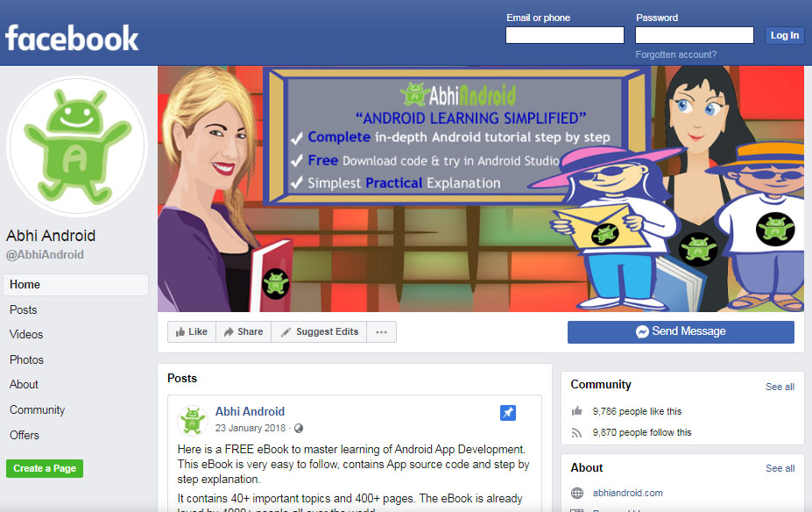Open the Forgotten account? link
Screen dimensions: 812x512
(x=676, y=54)
